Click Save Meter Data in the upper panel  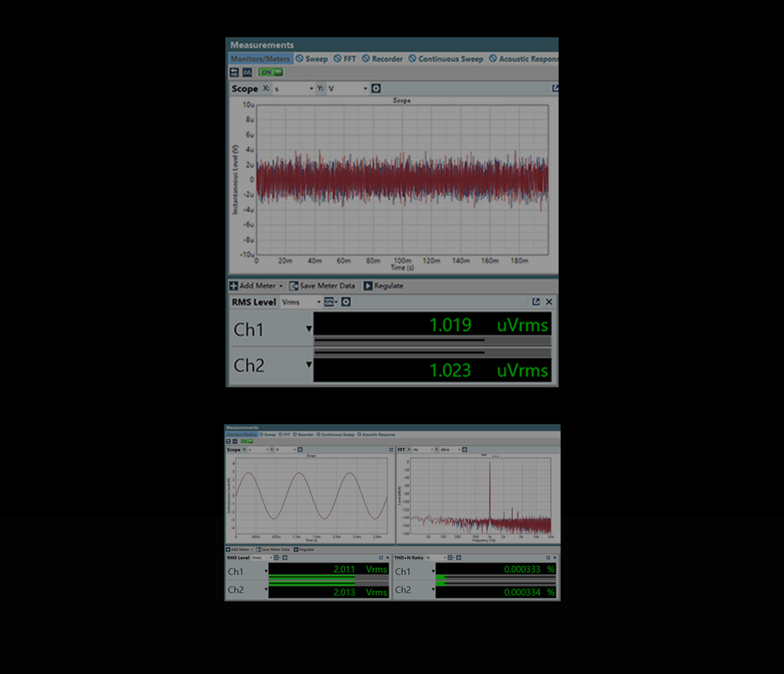click(322, 286)
